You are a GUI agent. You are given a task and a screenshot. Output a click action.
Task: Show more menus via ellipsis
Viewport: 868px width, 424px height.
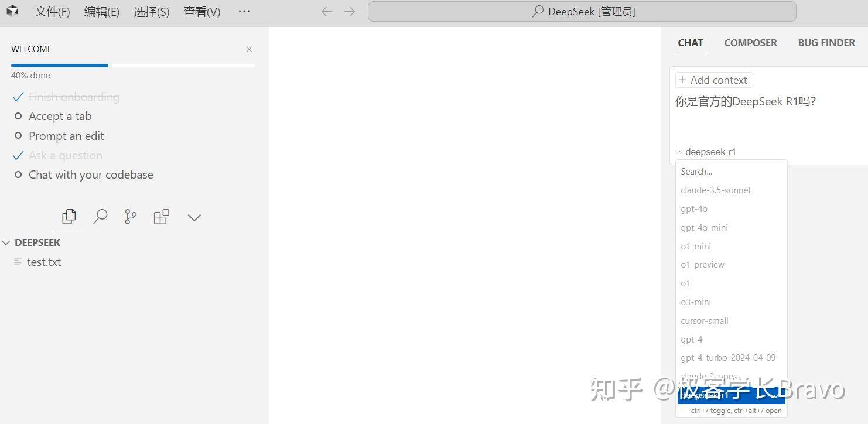click(245, 11)
